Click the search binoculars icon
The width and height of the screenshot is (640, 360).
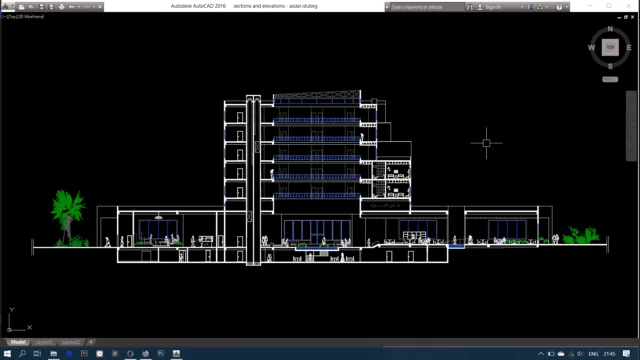pos(470,7)
